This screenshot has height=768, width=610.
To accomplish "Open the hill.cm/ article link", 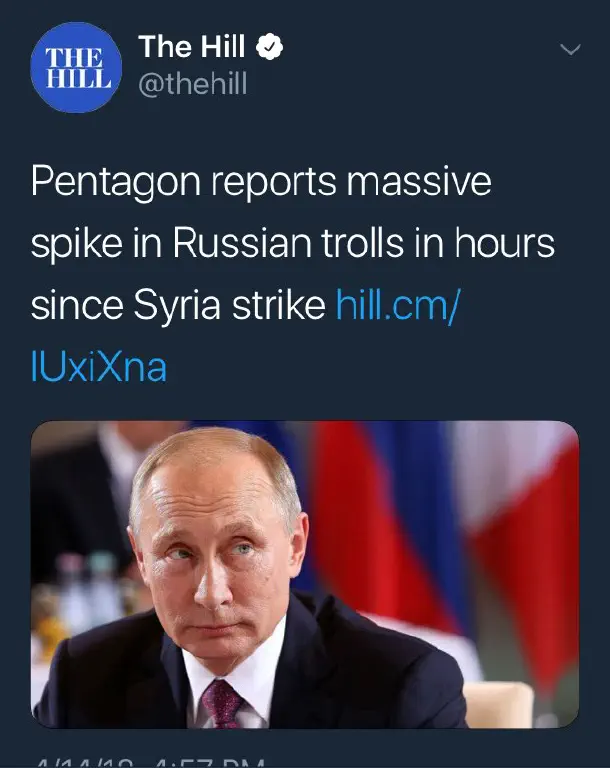I will [x=398, y=305].
